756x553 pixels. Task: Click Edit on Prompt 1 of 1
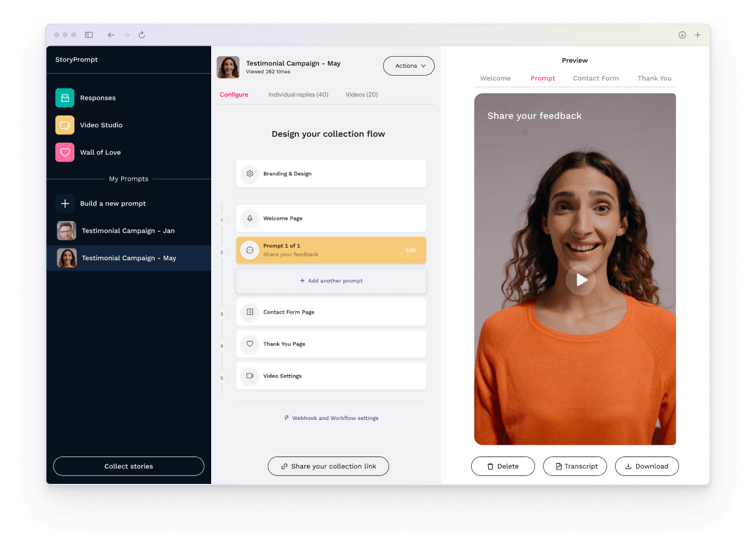411,250
